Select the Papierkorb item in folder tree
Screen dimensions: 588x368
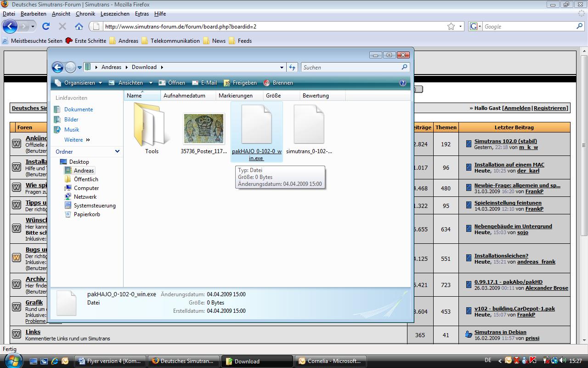pyautogui.click(x=86, y=214)
